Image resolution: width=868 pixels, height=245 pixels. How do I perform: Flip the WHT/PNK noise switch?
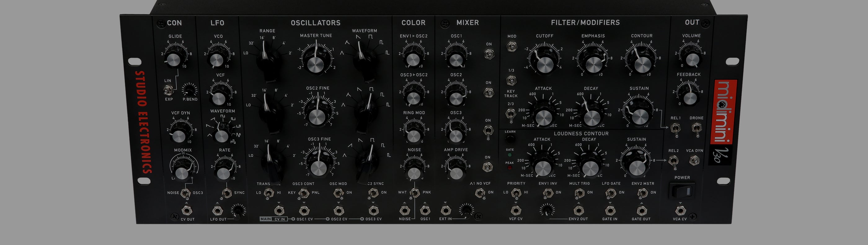[x=415, y=193]
